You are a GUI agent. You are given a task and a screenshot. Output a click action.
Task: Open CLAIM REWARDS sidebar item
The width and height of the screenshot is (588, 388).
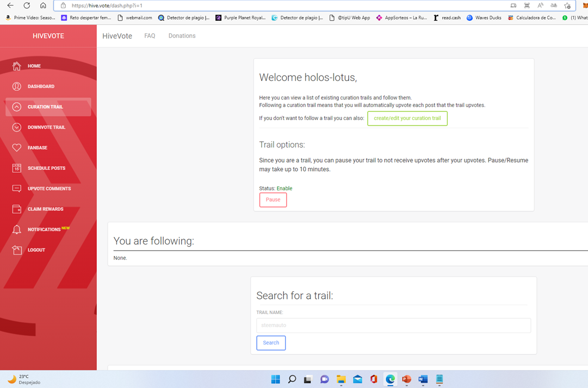(48, 209)
